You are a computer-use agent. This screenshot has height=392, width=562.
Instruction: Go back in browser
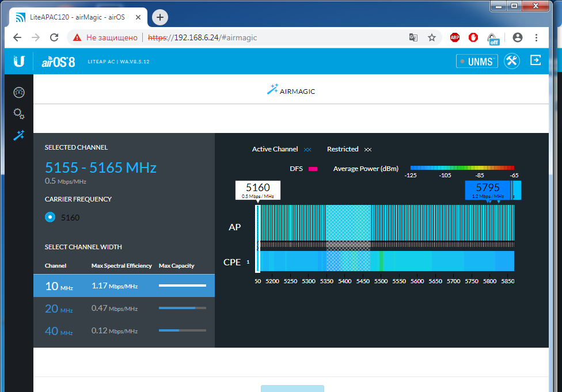[17, 37]
